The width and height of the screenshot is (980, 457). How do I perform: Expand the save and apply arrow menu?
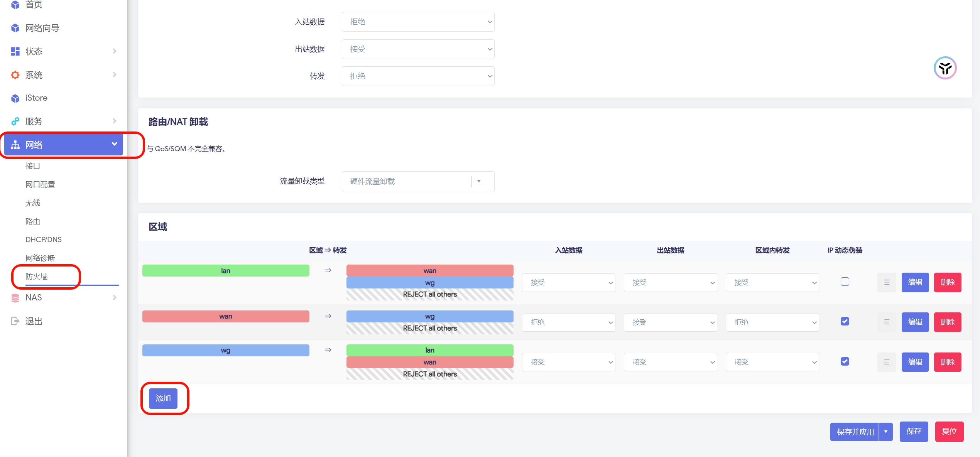point(886,432)
